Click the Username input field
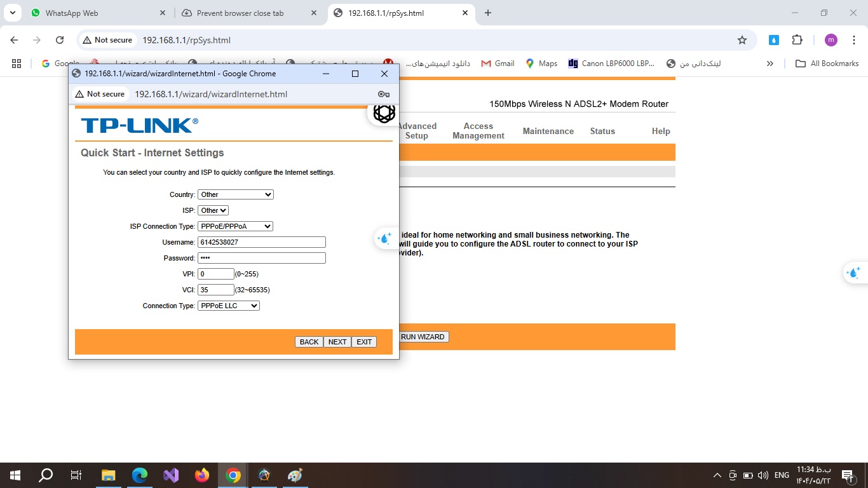The width and height of the screenshot is (868, 488). (261, 242)
